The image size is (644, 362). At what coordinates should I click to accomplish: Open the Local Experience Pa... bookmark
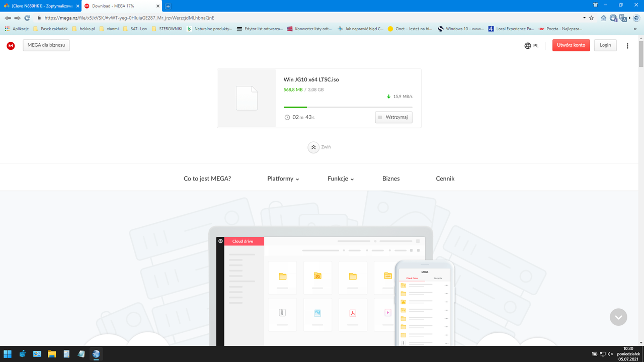pyautogui.click(x=511, y=29)
